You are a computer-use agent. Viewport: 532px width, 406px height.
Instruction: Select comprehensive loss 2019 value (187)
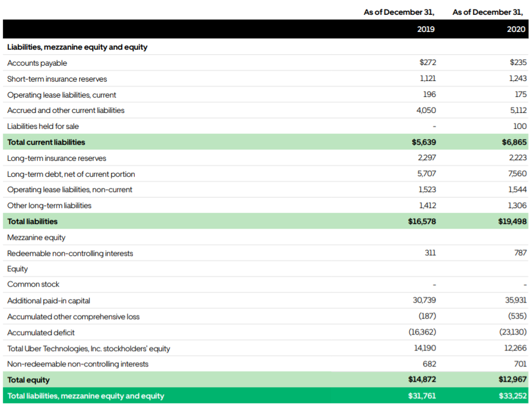click(427, 316)
